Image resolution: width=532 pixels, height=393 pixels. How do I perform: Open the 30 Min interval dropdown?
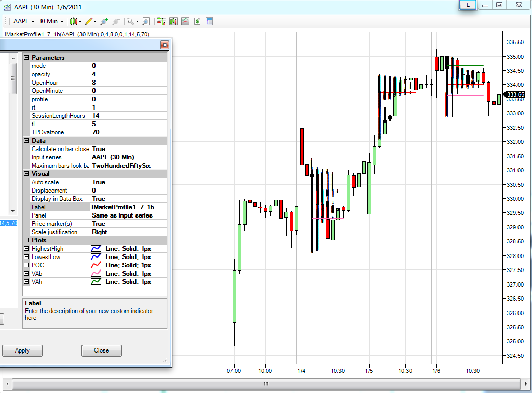(51, 21)
